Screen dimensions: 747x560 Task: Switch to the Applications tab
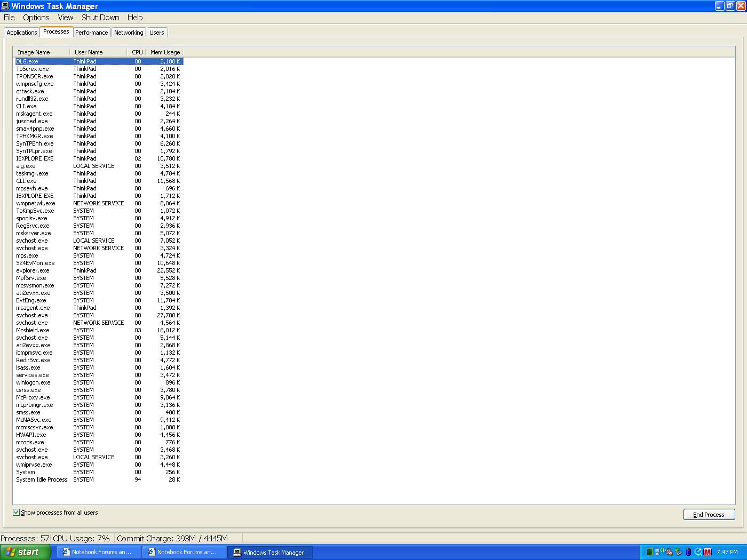click(22, 33)
